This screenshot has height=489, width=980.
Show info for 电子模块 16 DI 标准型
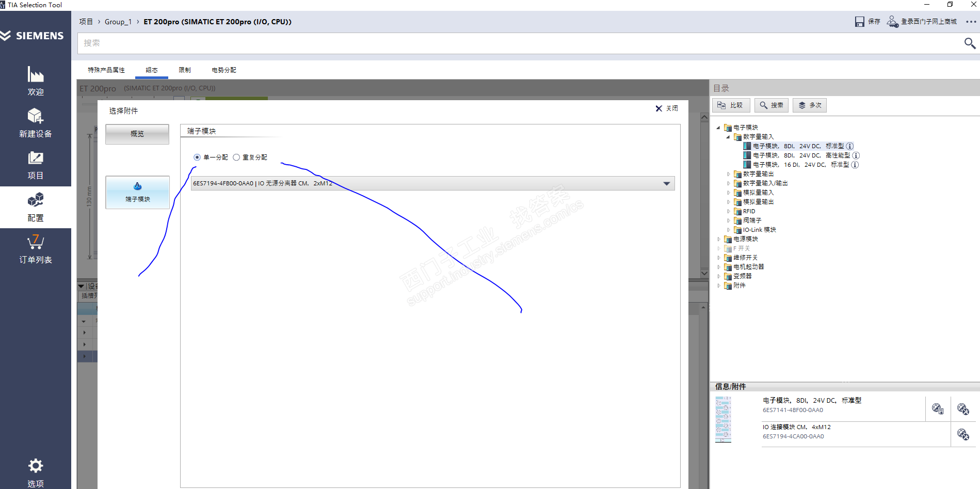tap(855, 165)
